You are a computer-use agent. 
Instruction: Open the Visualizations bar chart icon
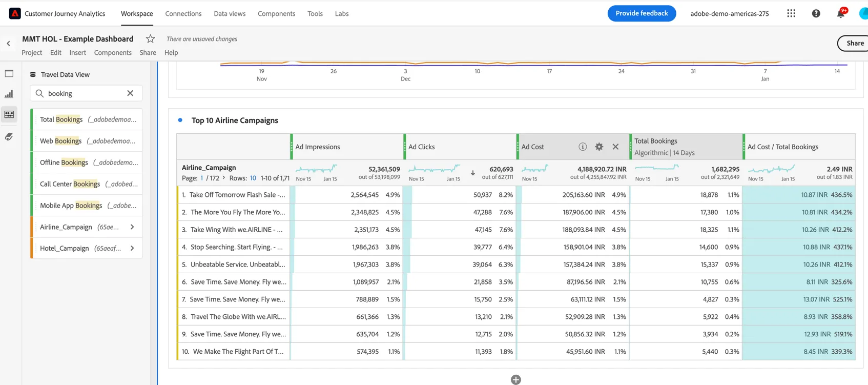click(x=9, y=94)
